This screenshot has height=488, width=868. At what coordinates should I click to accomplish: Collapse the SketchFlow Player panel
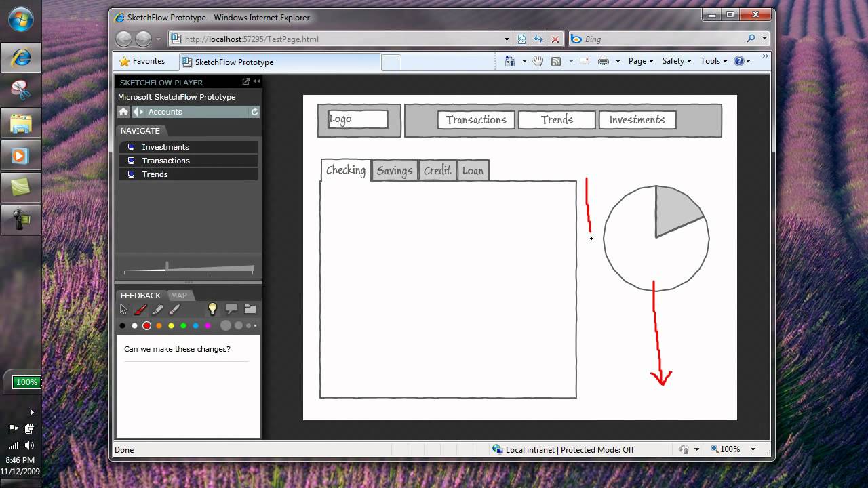pos(257,81)
